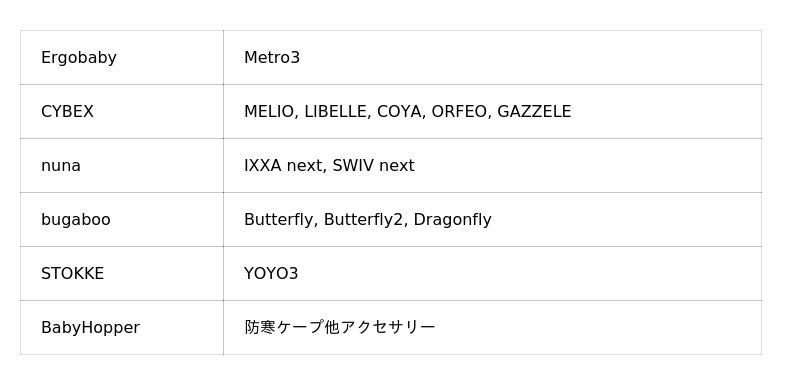Click the first Butterfly model name
The width and height of the screenshot is (800, 385).
click(x=280, y=220)
